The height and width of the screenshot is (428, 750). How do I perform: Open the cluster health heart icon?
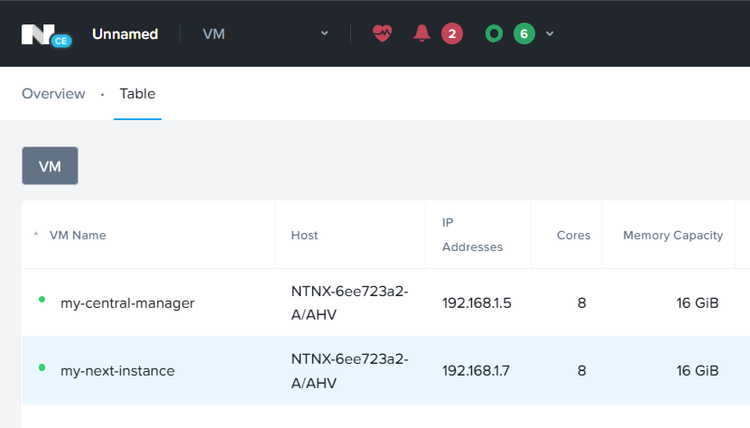pyautogui.click(x=382, y=34)
